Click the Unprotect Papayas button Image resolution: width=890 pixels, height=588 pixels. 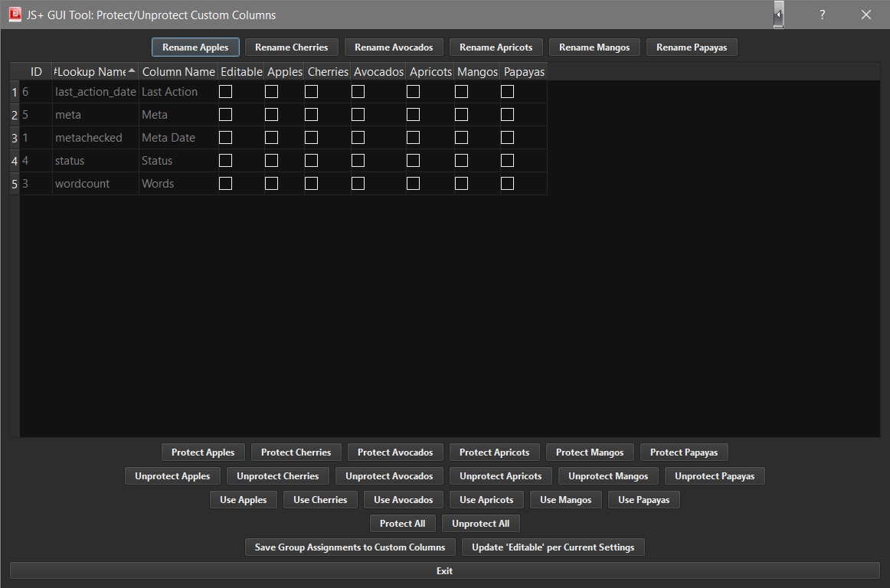pyautogui.click(x=715, y=476)
